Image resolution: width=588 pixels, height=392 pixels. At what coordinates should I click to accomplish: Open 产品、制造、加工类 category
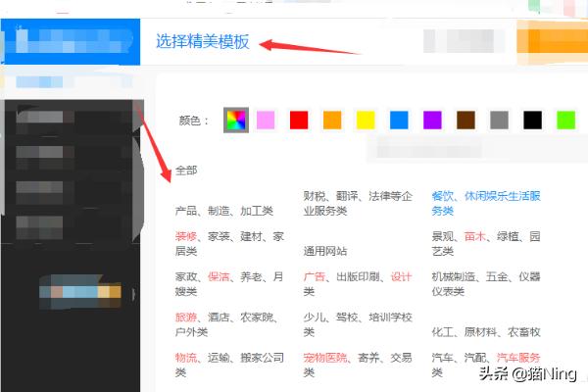point(223,211)
